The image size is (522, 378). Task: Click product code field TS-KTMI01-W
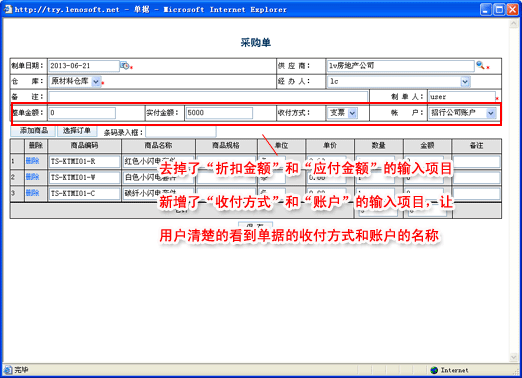point(84,178)
